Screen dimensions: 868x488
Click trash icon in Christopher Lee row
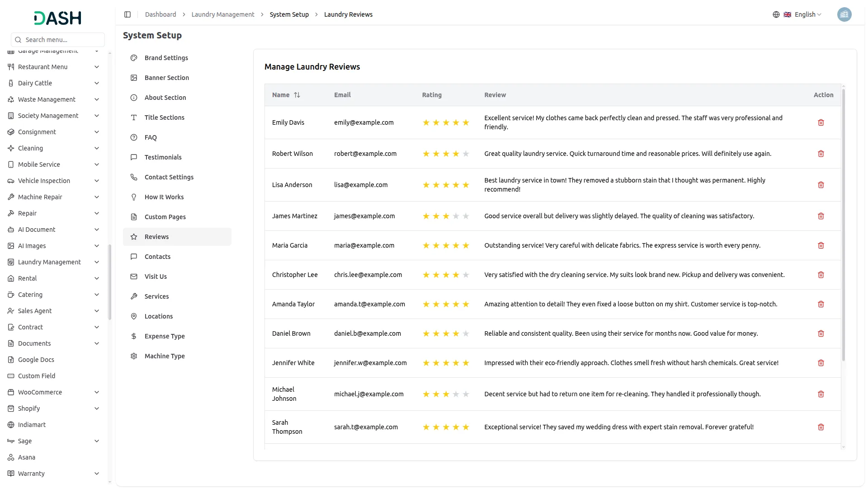(821, 275)
